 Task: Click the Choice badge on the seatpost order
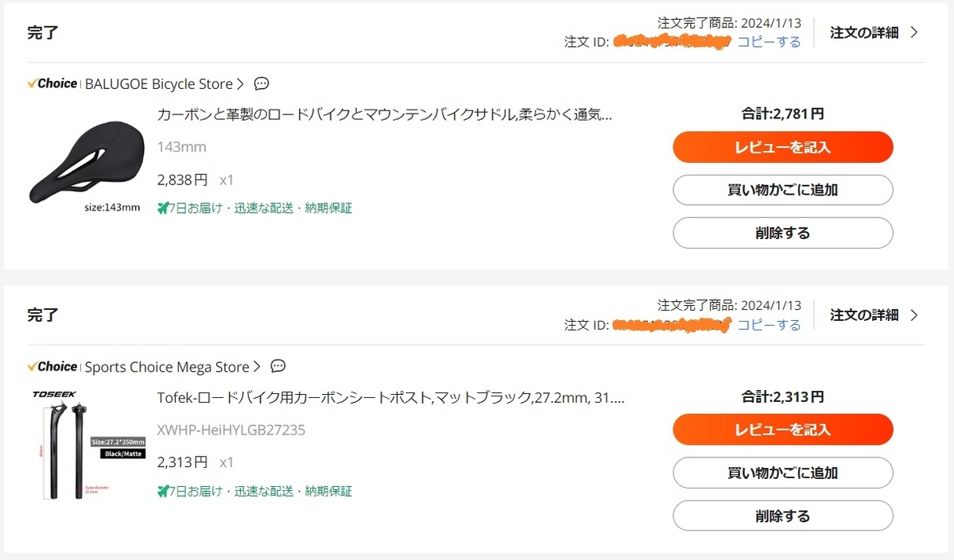click(51, 367)
